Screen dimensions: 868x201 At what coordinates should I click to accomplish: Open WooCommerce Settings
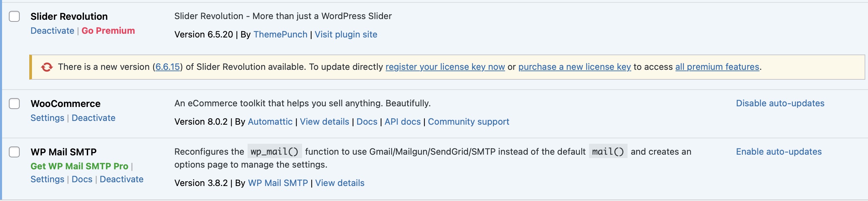click(47, 118)
